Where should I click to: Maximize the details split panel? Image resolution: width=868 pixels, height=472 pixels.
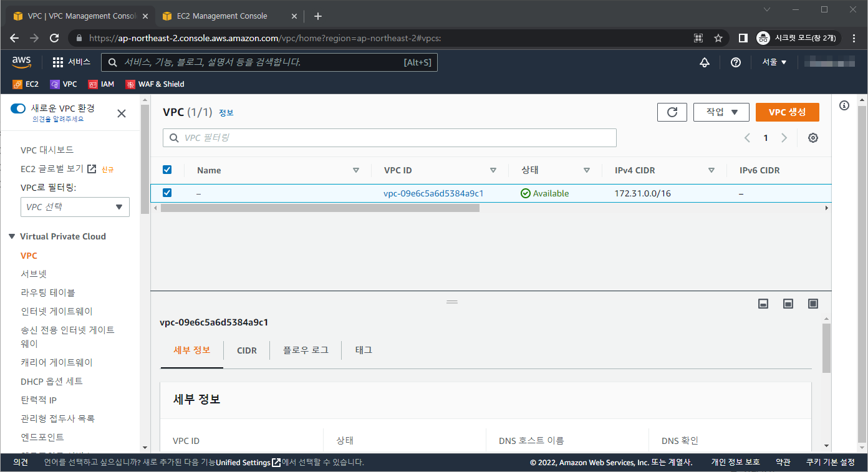tap(813, 304)
